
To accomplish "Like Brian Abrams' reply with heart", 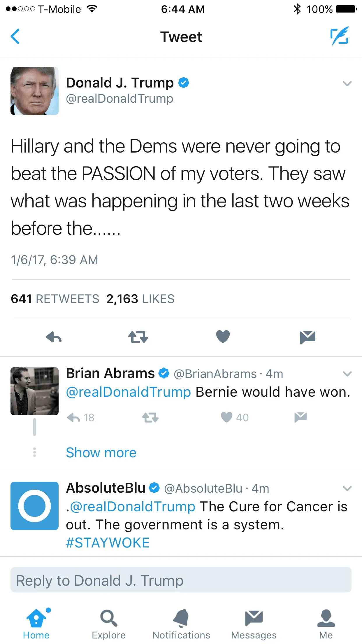I will point(227,417).
